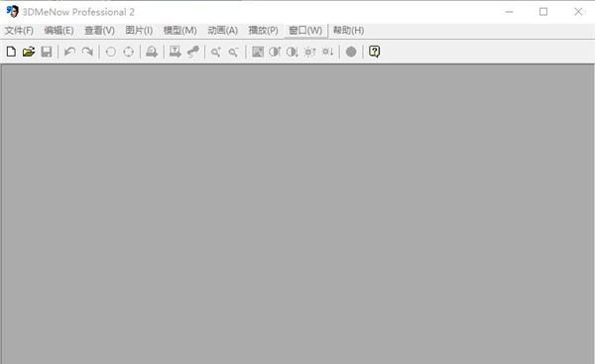Viewport: 595px width, 364px height.
Task: Click the round gray record button icon
Action: (351, 52)
